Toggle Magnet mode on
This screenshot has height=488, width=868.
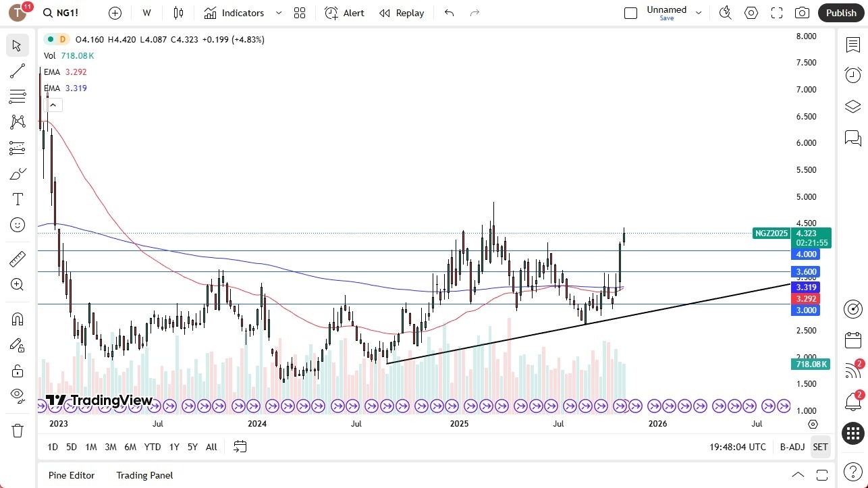[x=18, y=319]
